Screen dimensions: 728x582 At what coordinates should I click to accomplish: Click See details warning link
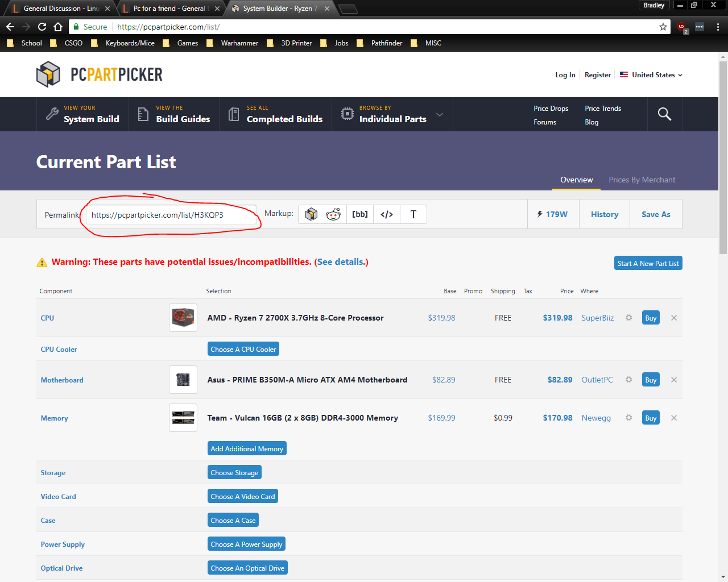341,262
